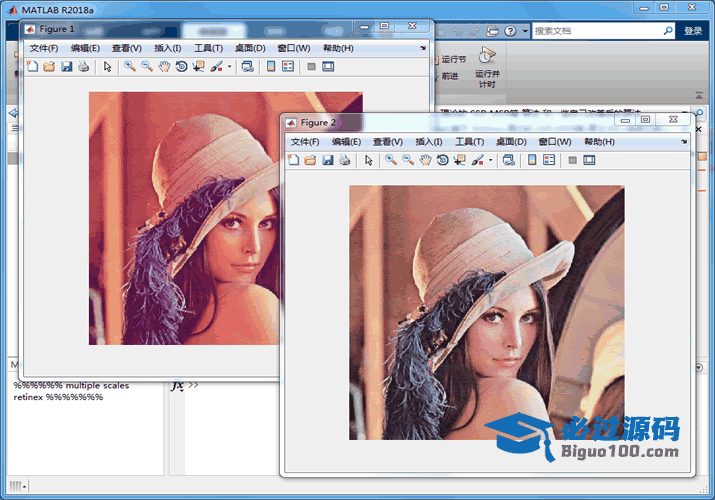Image resolution: width=715 pixels, height=500 pixels.
Task: Insert Colorbar in Figure 2
Action: [532, 160]
